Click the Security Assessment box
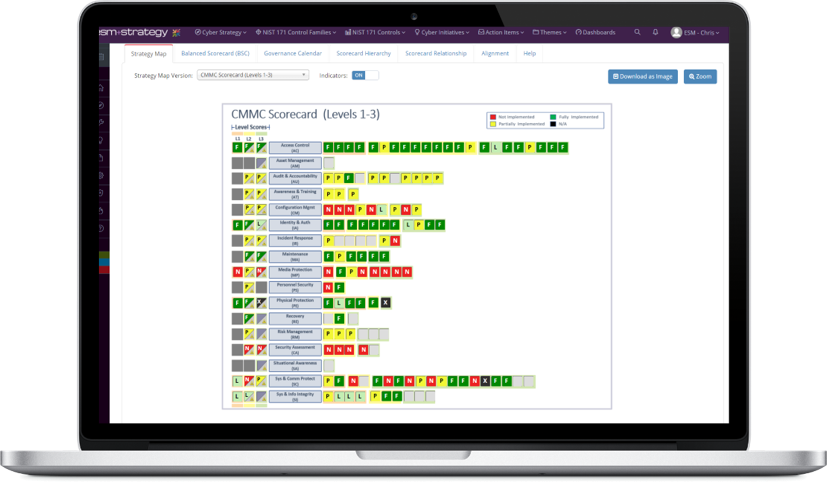The width and height of the screenshot is (827, 482). pos(295,350)
